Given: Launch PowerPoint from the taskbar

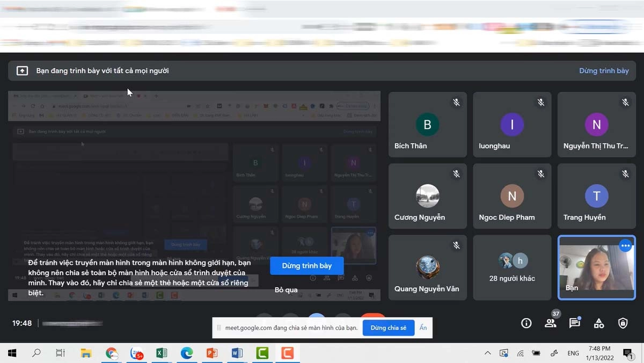Looking at the screenshot, I should pyautogui.click(x=211, y=353).
